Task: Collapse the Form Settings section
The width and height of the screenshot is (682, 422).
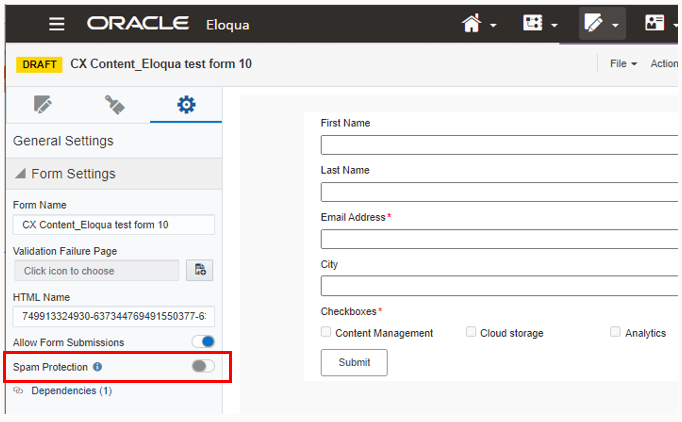Action: click(x=21, y=174)
